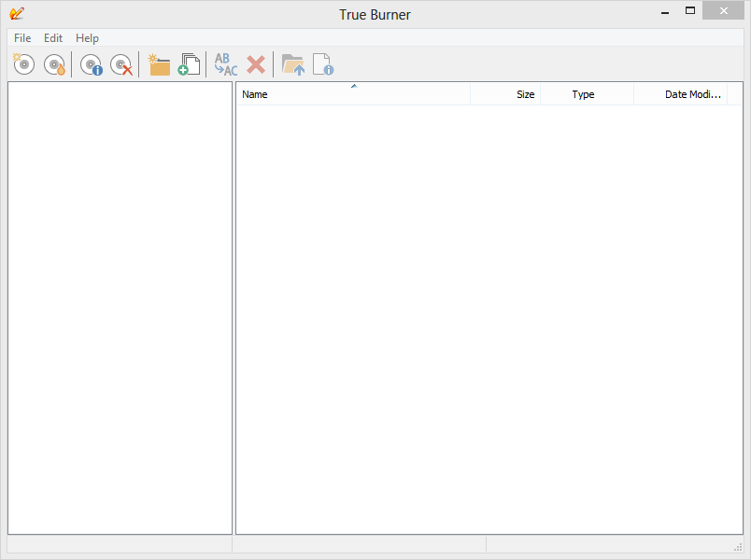Click the Rename (AB to AC) icon
The image size is (751, 560).
pos(226,64)
